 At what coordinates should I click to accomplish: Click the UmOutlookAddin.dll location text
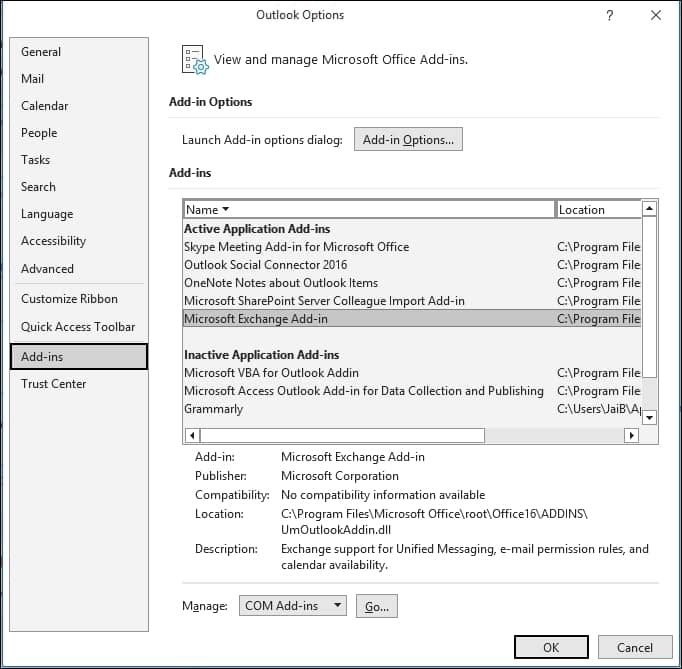[336, 530]
